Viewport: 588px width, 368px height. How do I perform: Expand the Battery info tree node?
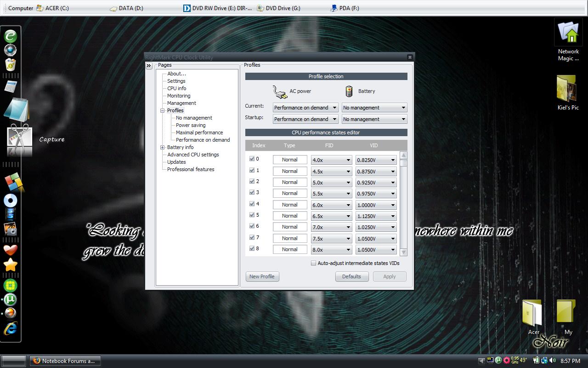point(162,147)
